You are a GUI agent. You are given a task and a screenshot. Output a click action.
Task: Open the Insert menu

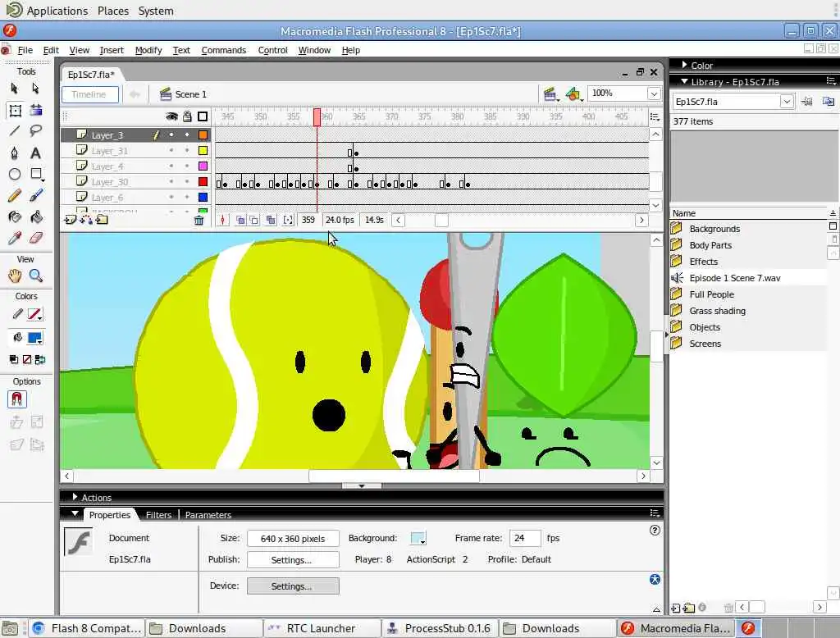point(112,50)
